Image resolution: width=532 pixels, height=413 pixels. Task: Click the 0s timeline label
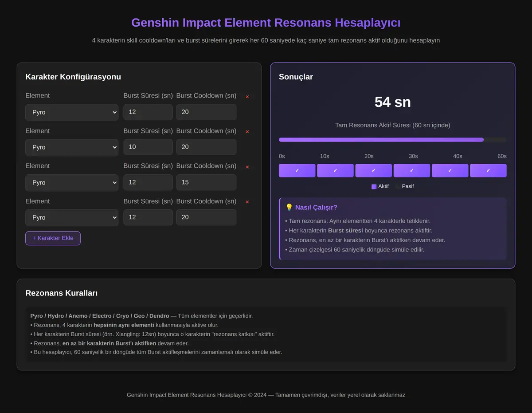pyautogui.click(x=282, y=156)
